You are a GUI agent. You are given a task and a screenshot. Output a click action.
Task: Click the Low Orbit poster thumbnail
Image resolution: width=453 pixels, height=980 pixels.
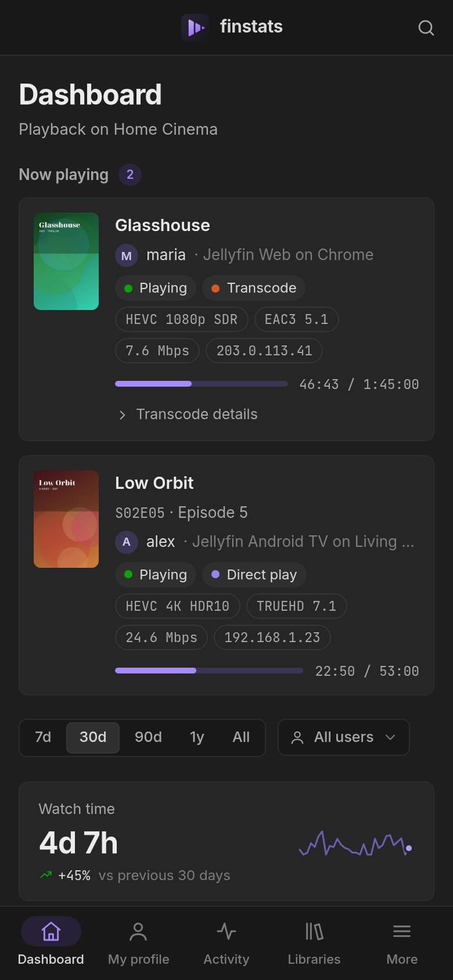click(x=66, y=519)
